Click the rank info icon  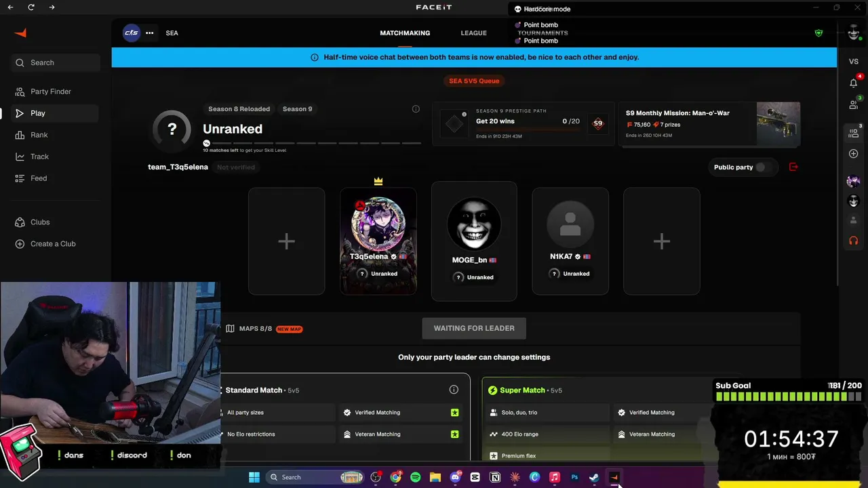(x=416, y=109)
